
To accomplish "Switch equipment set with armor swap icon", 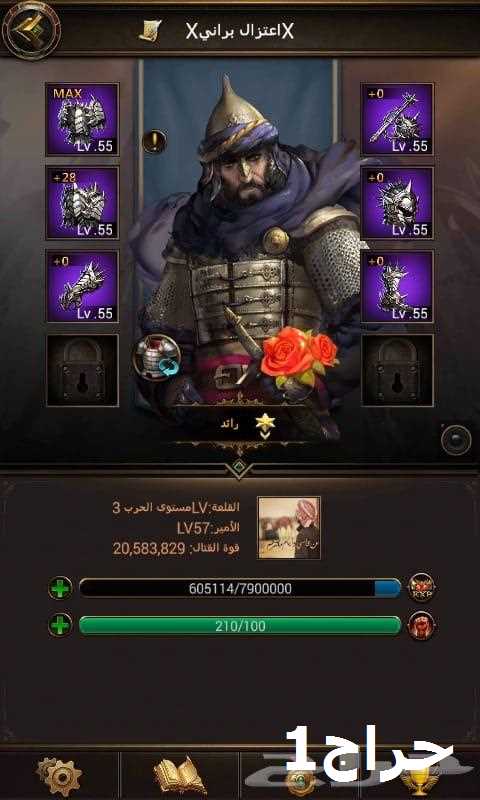I will [156, 358].
